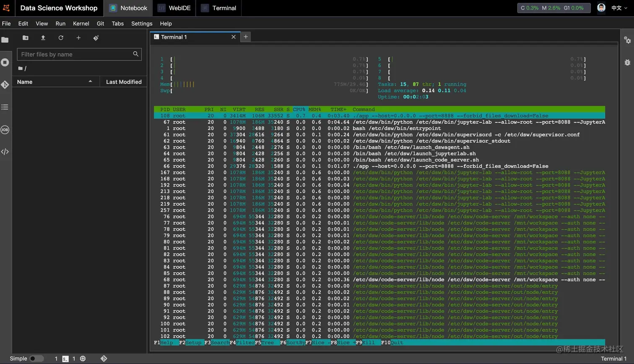Screen dimensions: 634x364
Task: Open a new launcher with the plus icon
Action: click(78, 38)
